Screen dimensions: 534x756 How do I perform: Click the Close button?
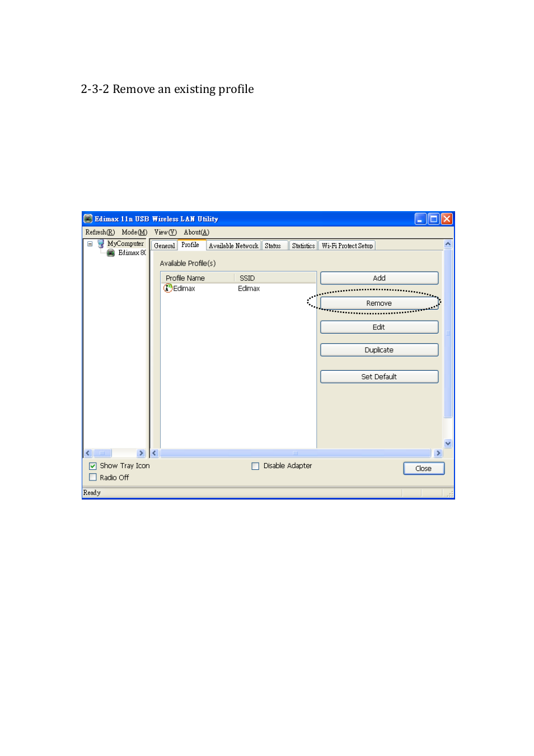pos(424,469)
